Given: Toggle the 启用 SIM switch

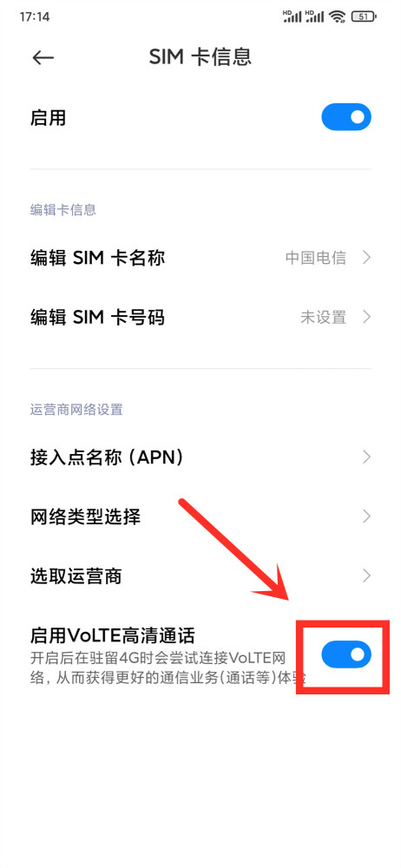Looking at the screenshot, I should [346, 117].
